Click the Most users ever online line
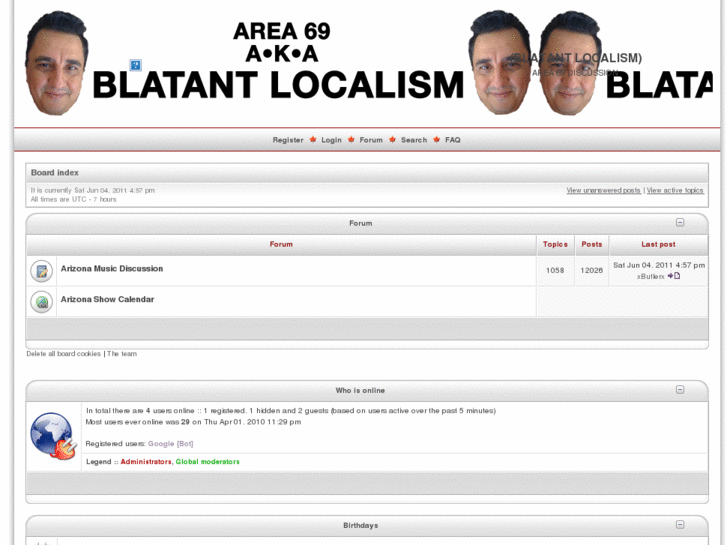The height and width of the screenshot is (545, 727). pos(193,422)
